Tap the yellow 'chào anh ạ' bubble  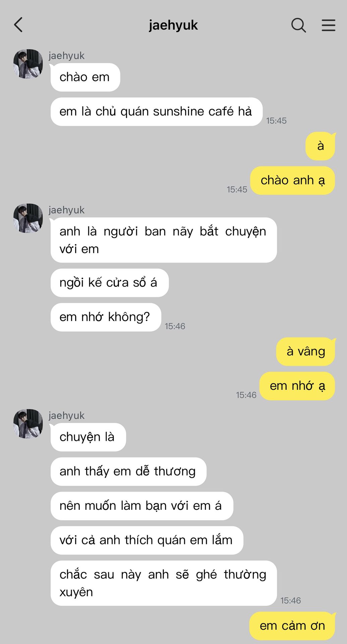pyautogui.click(x=293, y=180)
